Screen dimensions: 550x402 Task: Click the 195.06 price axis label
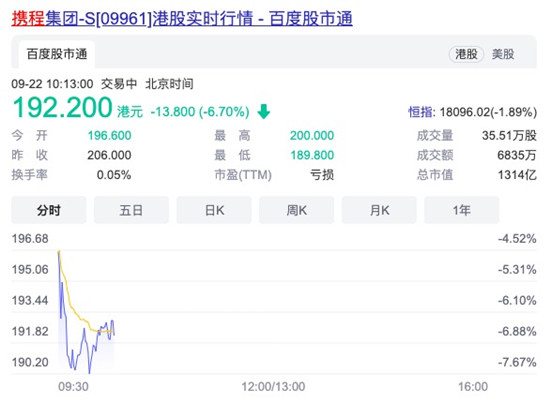point(30,270)
